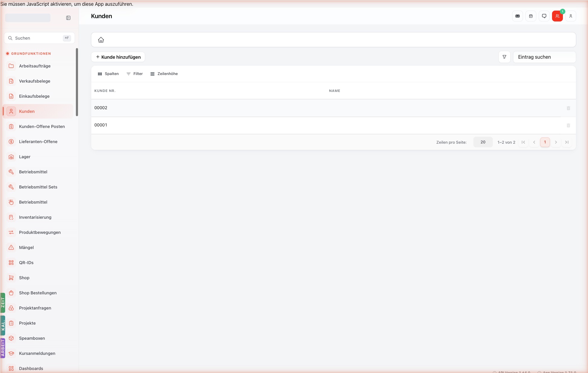The image size is (588, 373).
Task: Collapse the sidebar with the panel icon
Action: (68, 18)
